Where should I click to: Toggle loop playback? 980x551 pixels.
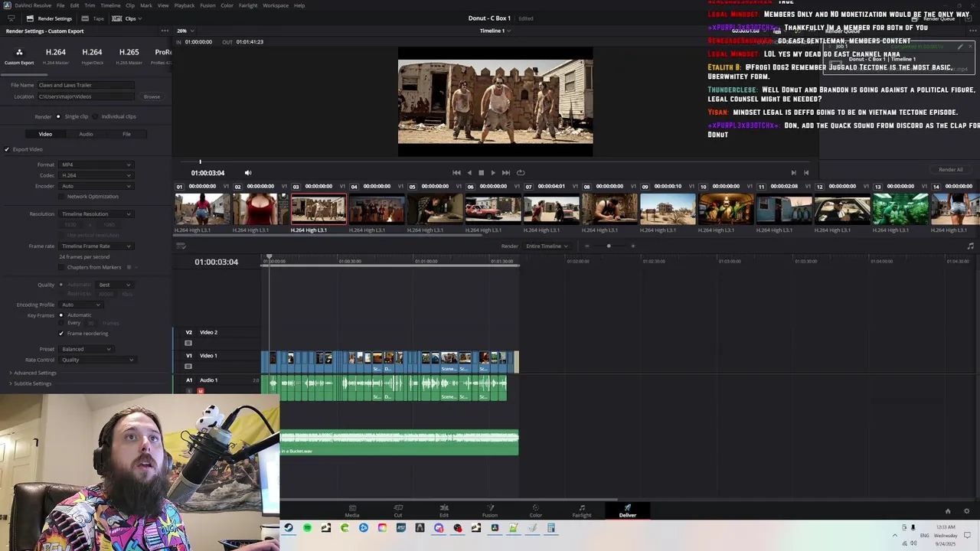pos(521,173)
